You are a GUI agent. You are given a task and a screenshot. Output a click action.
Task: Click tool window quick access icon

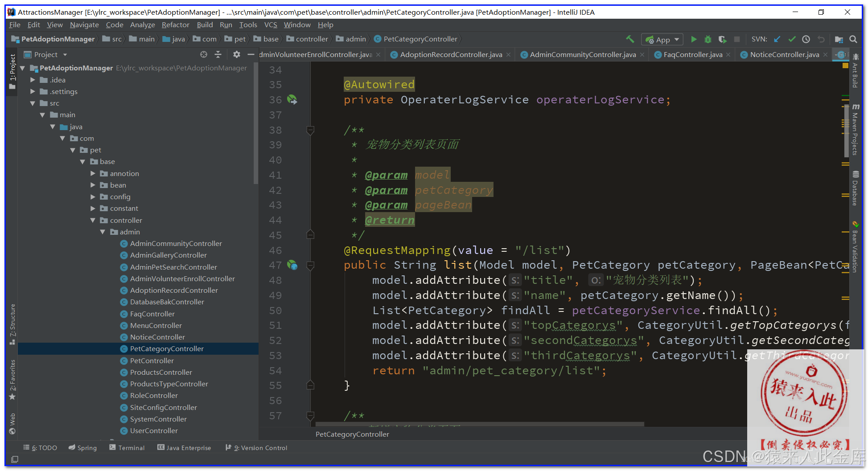tap(14, 459)
